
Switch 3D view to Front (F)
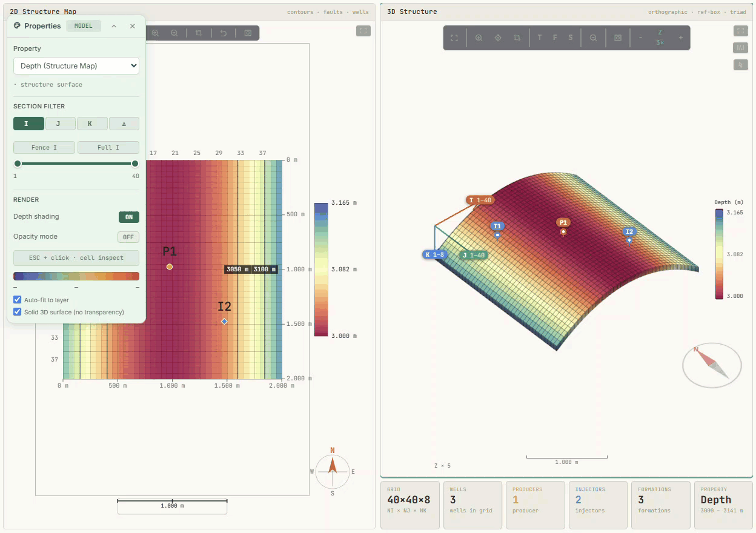(x=555, y=38)
